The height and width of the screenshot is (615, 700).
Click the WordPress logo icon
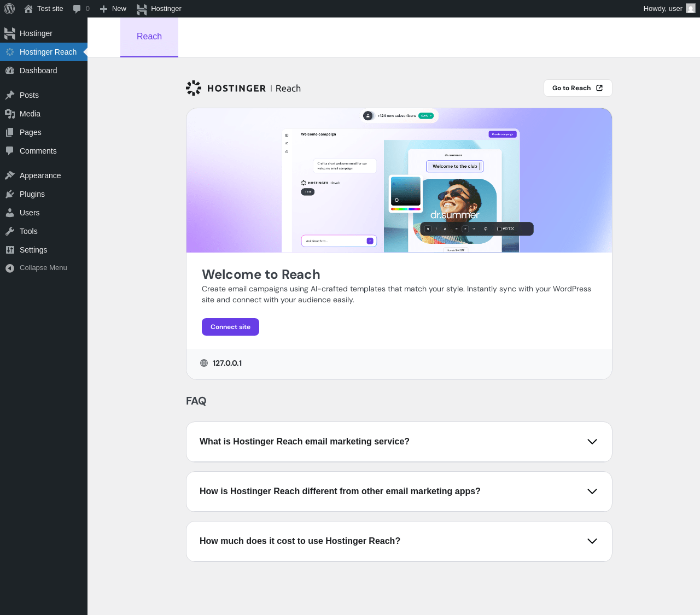tap(9, 9)
